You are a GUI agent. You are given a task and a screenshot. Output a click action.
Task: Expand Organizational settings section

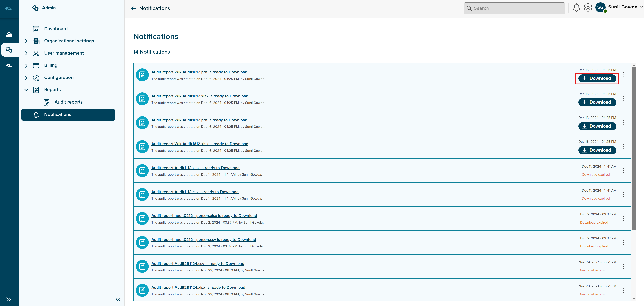click(x=26, y=41)
